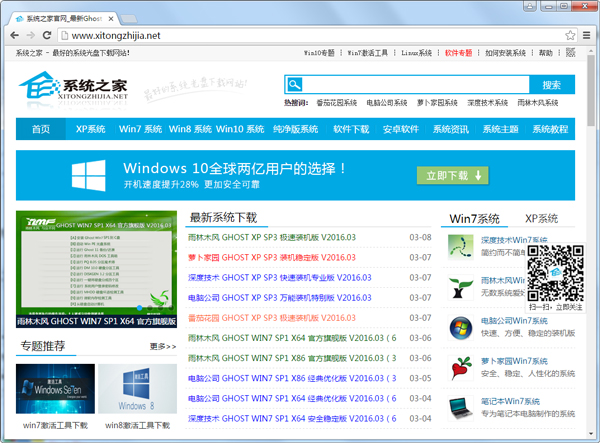The width and height of the screenshot is (600, 443).
Task: Click the QR code icon in the top bar
Action: (x=571, y=52)
